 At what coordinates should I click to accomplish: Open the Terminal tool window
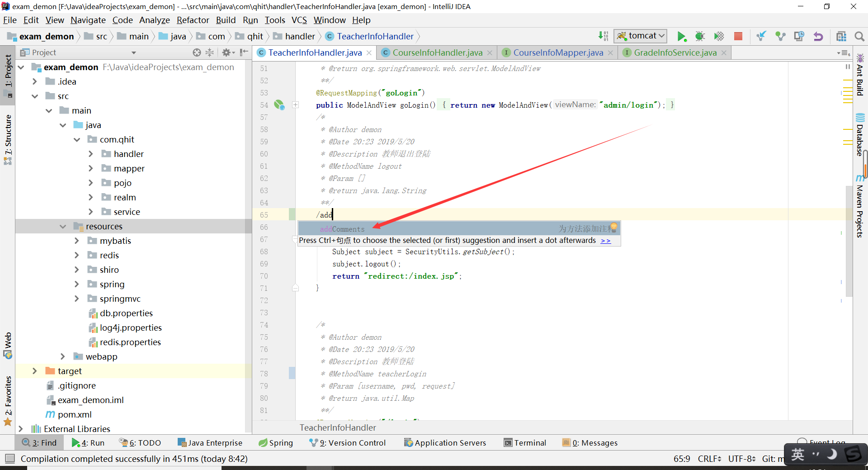[x=525, y=443]
